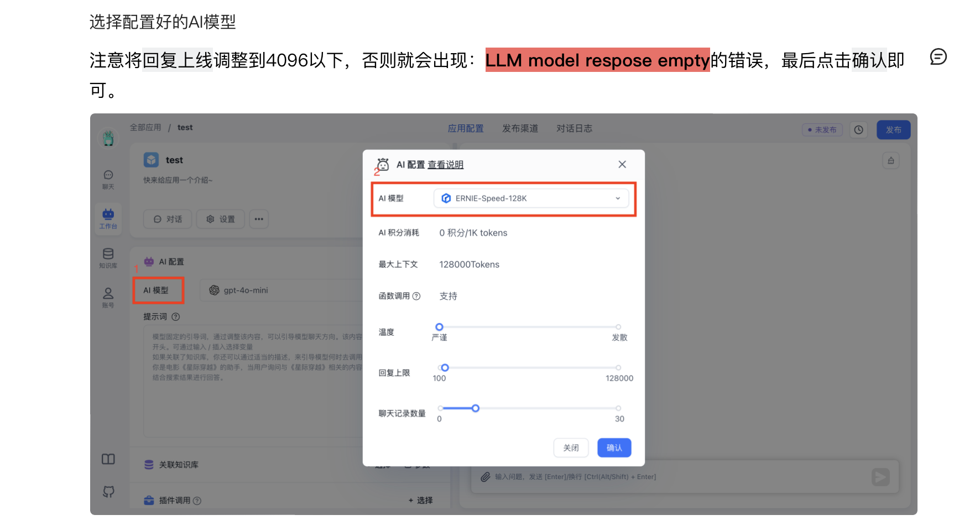Open the Knowledge base database icon
980x520 pixels.
click(108, 257)
